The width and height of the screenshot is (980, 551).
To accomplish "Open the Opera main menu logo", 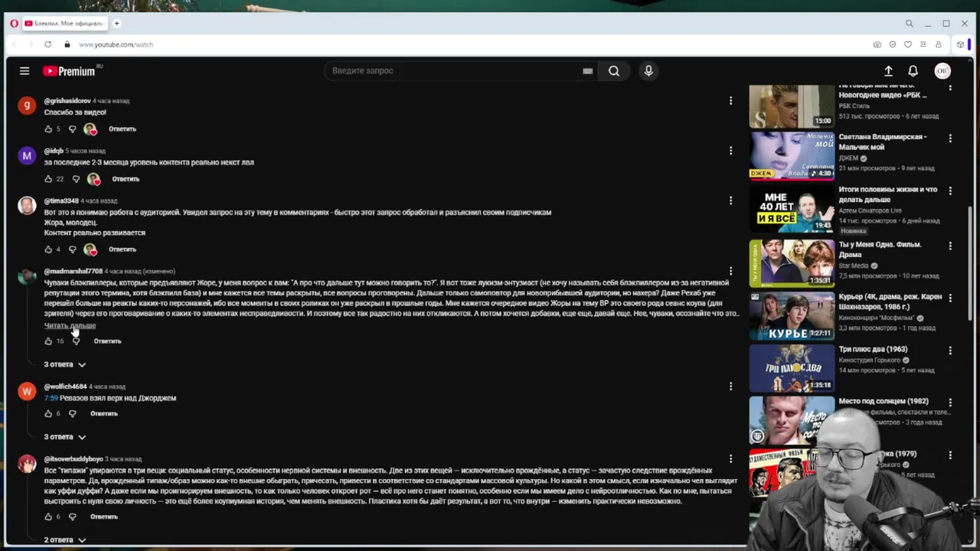I will 14,24.
